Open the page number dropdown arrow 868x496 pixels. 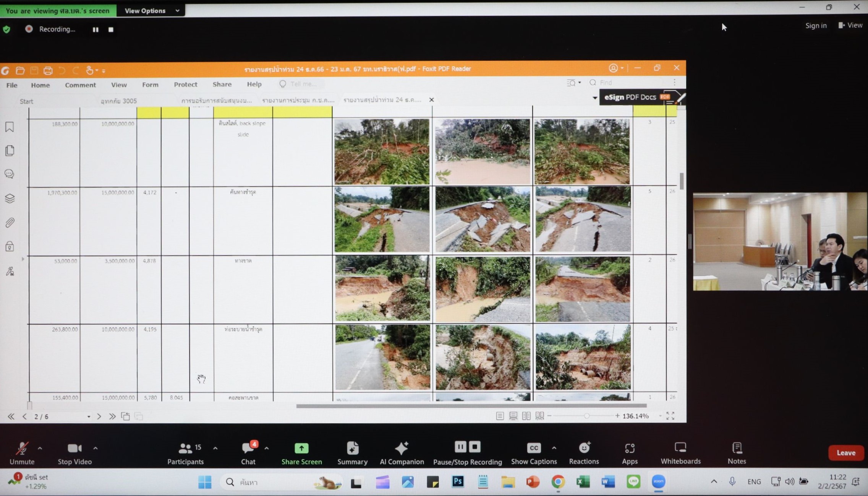coord(89,416)
